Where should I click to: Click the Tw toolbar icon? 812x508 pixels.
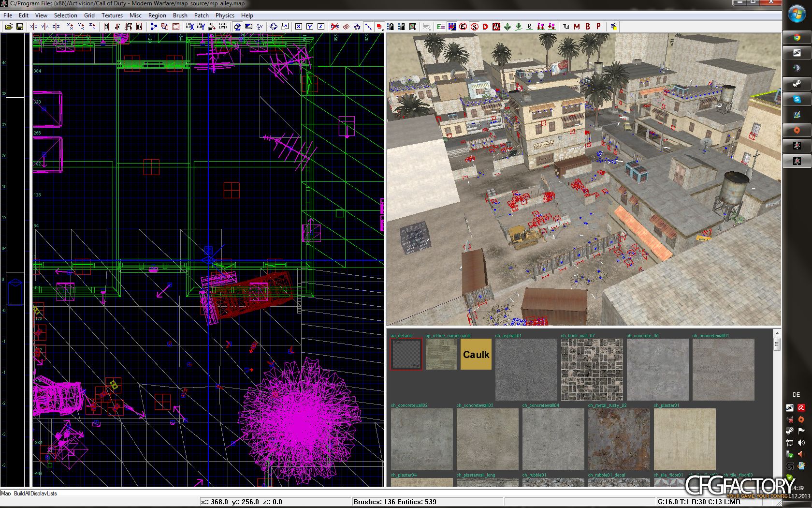566,27
